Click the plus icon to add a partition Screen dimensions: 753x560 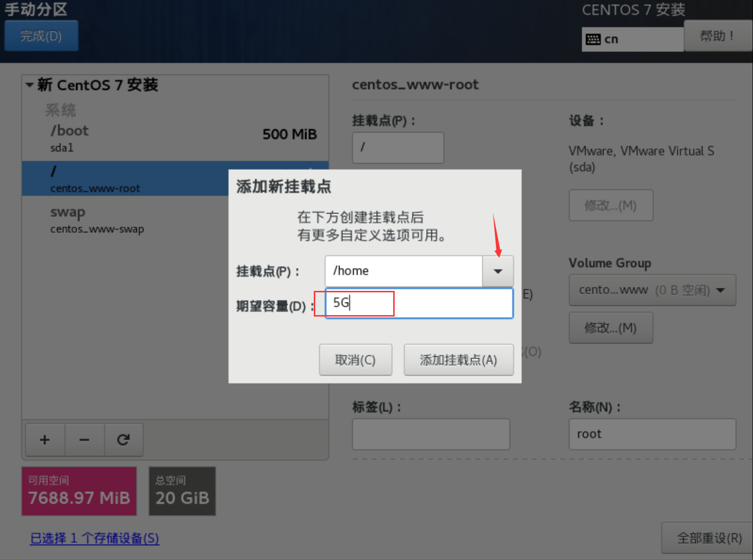tap(45, 439)
